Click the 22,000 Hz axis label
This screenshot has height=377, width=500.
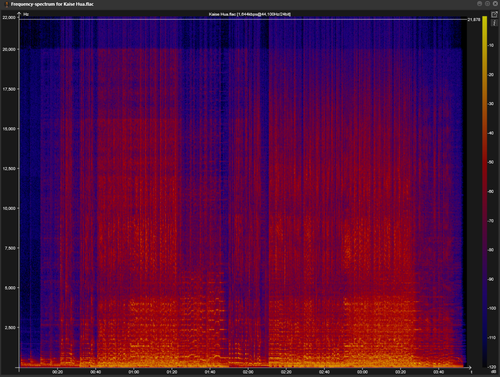[9, 17]
